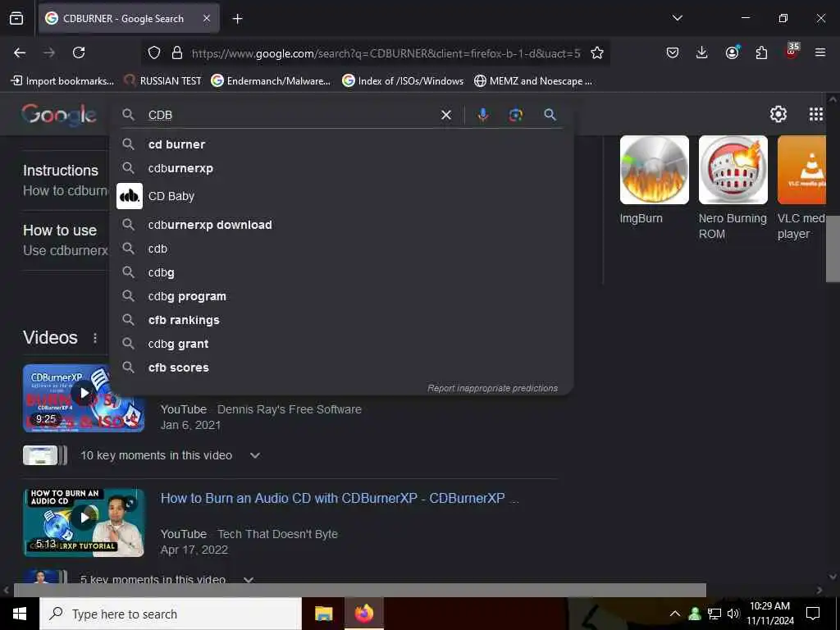Click the site padlock icon

pyautogui.click(x=177, y=52)
